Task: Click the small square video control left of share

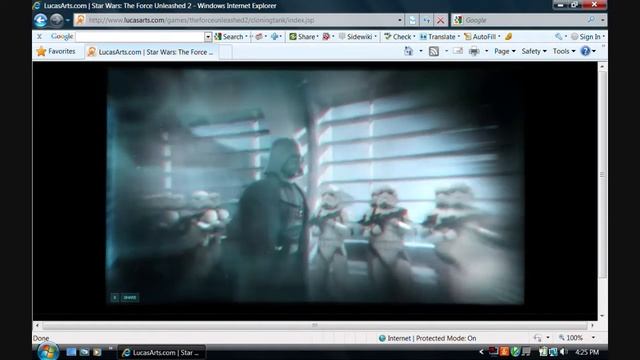Action: pyautogui.click(x=115, y=298)
